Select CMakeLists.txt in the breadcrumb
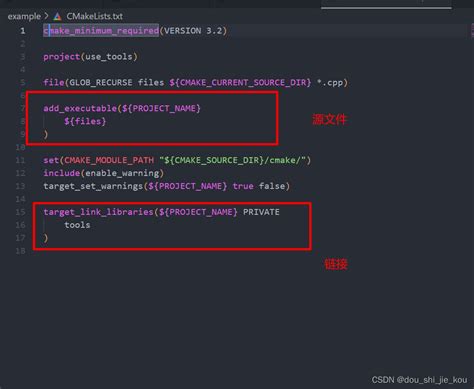The height and width of the screenshot is (389, 474). click(x=94, y=16)
